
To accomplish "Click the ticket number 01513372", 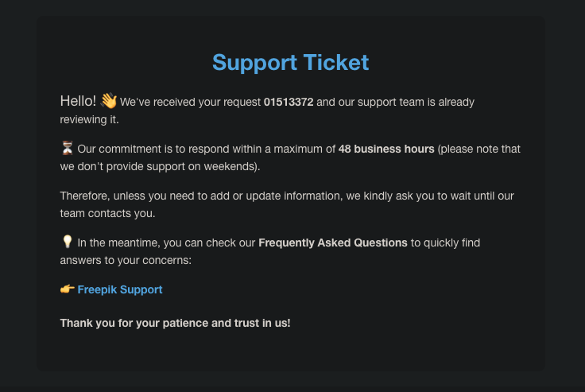I will (289, 103).
